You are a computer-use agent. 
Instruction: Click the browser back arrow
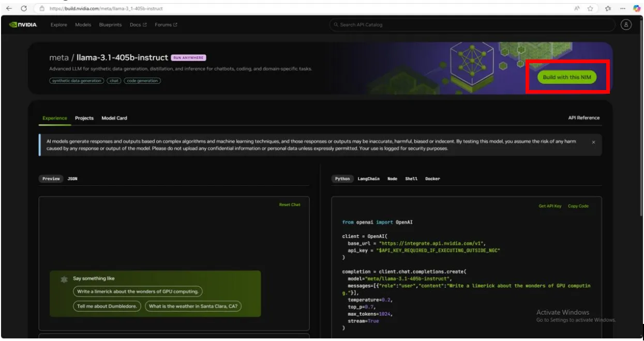click(9, 8)
